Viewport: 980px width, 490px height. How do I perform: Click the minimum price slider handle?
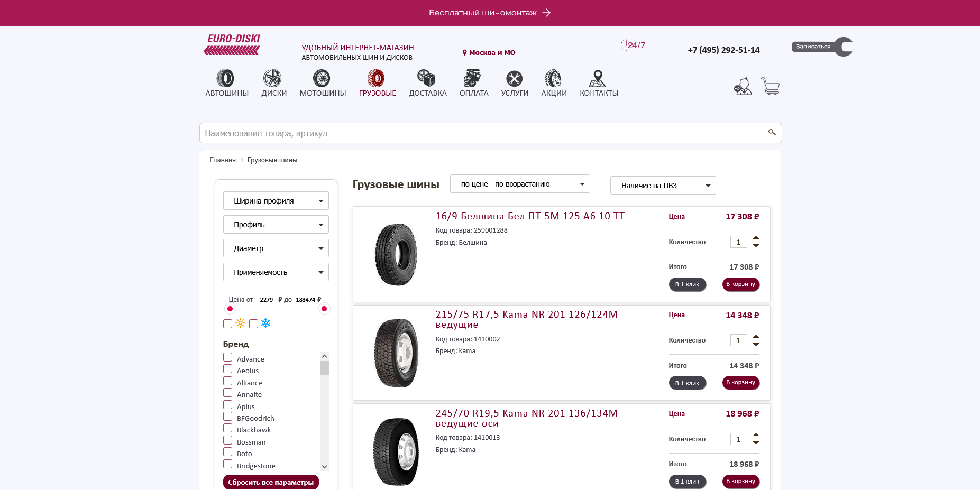tap(230, 309)
